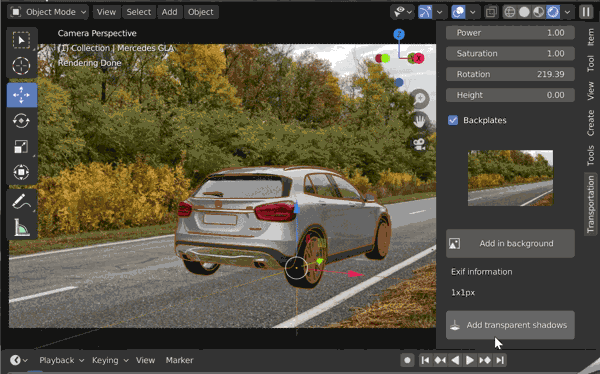
Task: Click the play animation button
Action: pyautogui.click(x=470, y=360)
